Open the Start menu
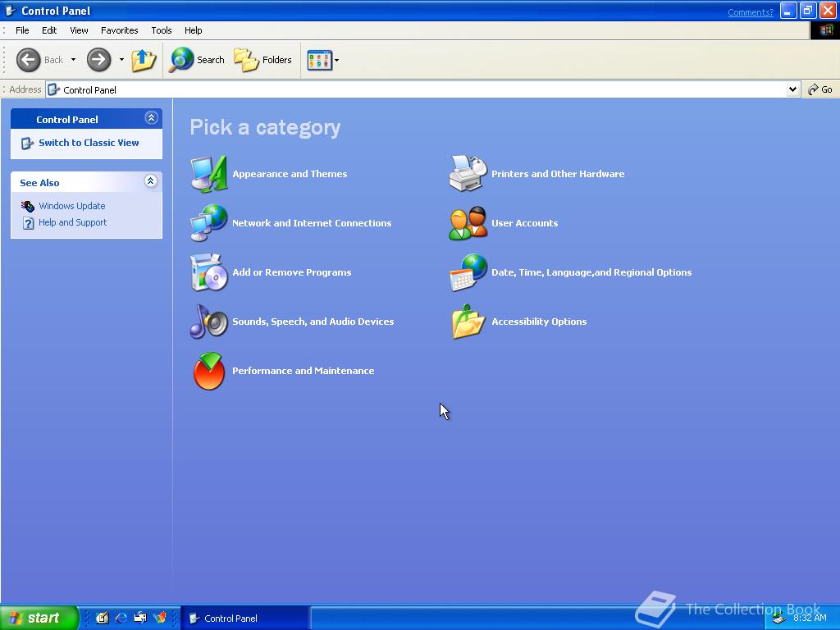Image resolution: width=840 pixels, height=630 pixels. point(39,618)
